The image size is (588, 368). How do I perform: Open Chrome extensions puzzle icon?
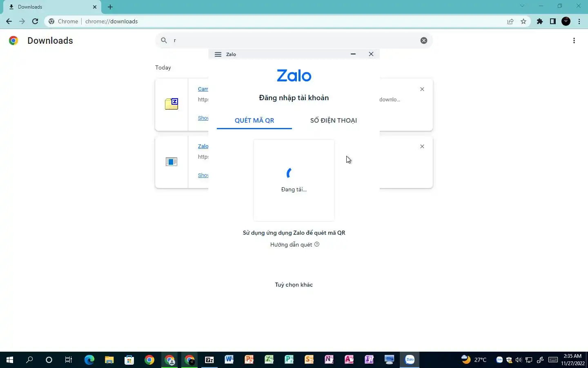540,21
